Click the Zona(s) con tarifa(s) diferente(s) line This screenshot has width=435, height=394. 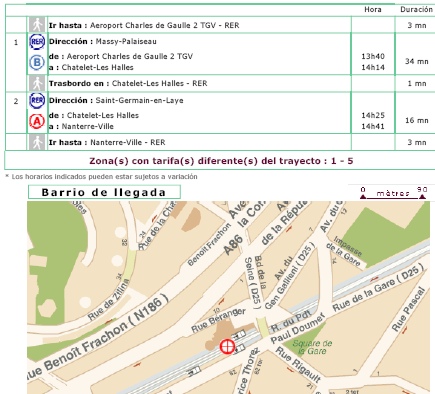221,161
